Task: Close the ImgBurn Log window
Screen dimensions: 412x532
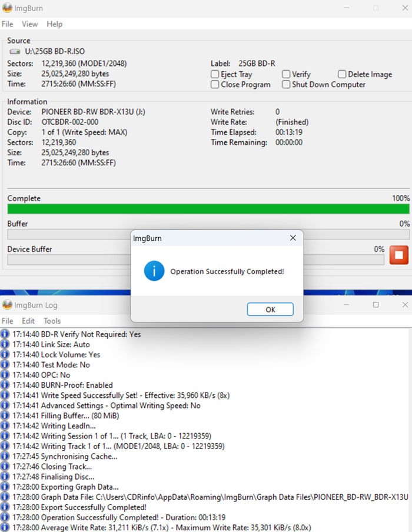Action: (x=405, y=305)
